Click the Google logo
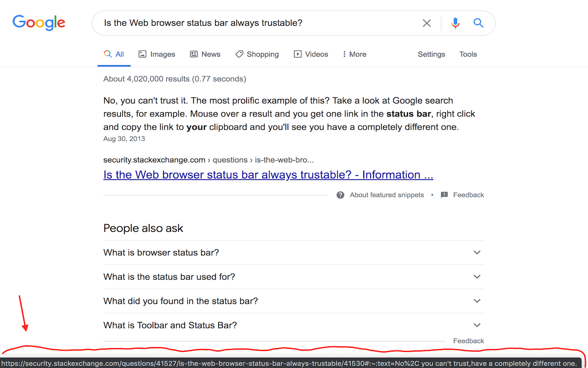 coord(39,23)
